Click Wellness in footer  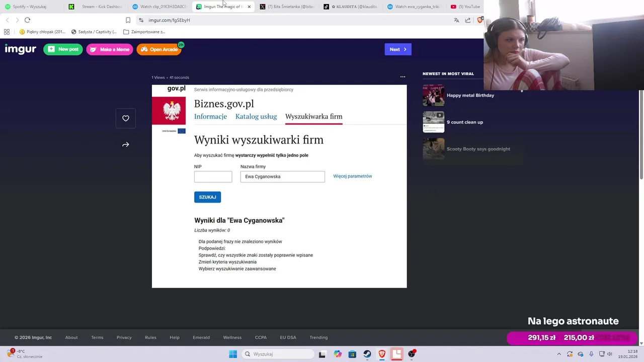coord(232,337)
